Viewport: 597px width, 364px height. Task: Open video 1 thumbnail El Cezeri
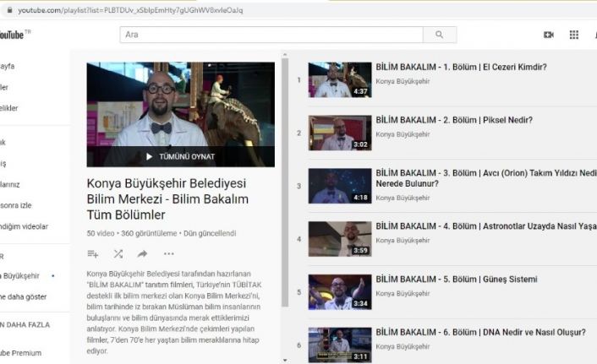339,79
